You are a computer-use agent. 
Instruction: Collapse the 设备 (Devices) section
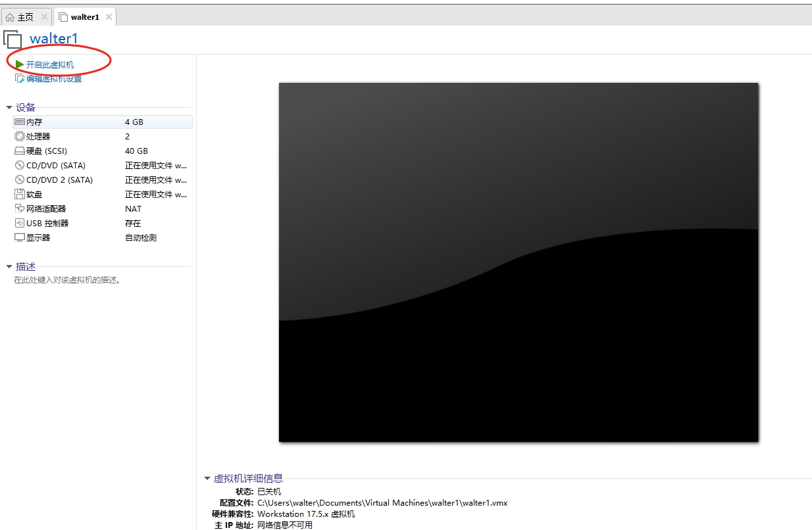9,107
